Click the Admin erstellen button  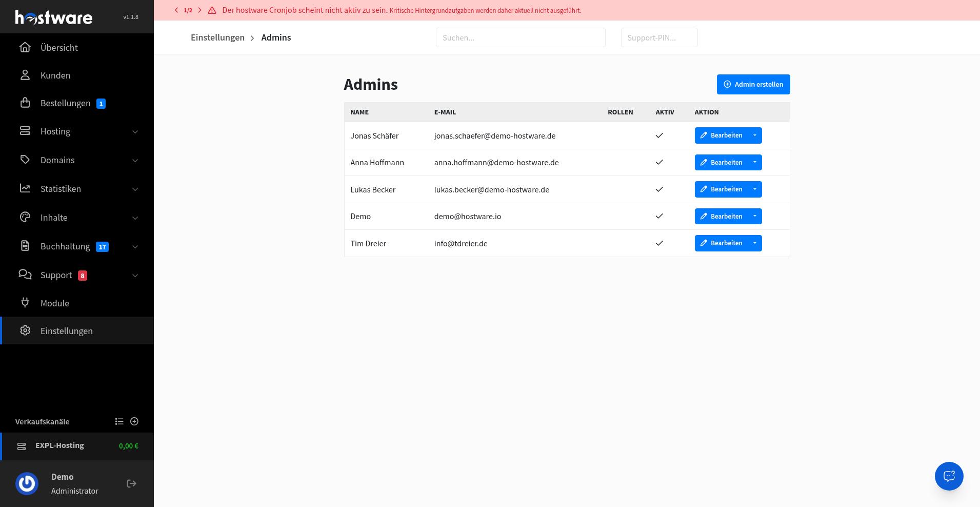(753, 84)
